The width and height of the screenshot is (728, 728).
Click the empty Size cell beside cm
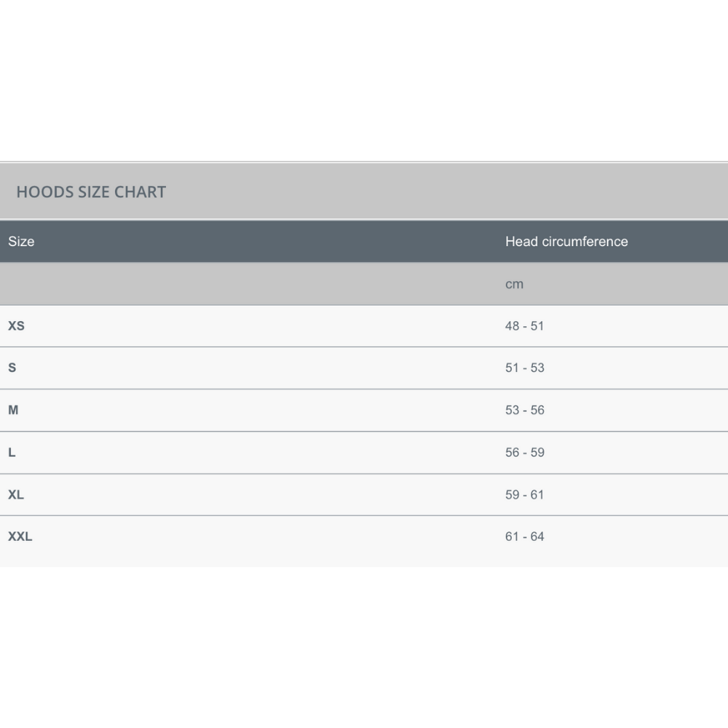248,284
